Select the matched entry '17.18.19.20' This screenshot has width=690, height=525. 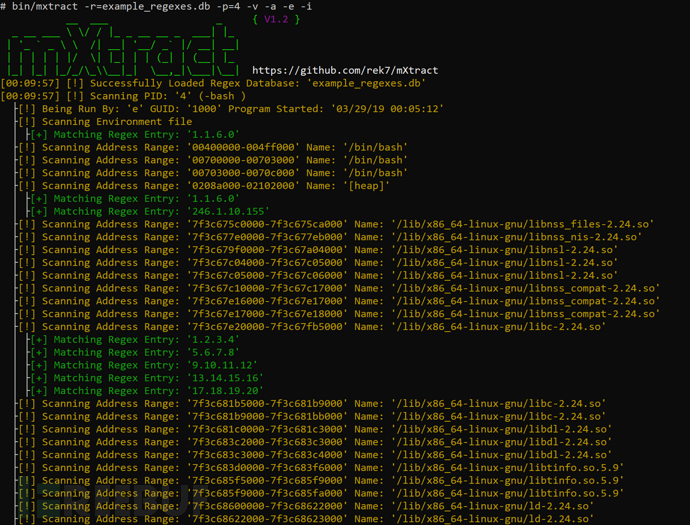(225, 390)
